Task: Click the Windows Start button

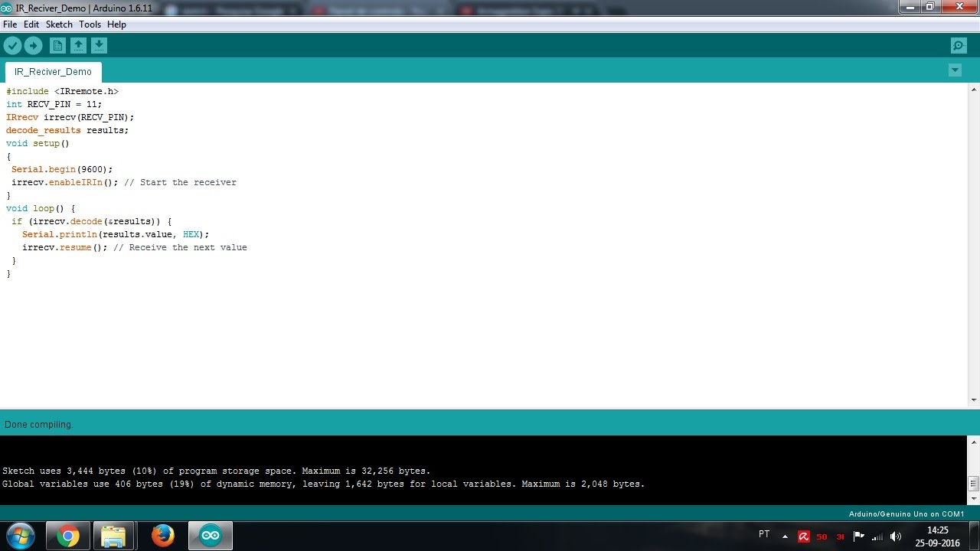Action: 20,536
